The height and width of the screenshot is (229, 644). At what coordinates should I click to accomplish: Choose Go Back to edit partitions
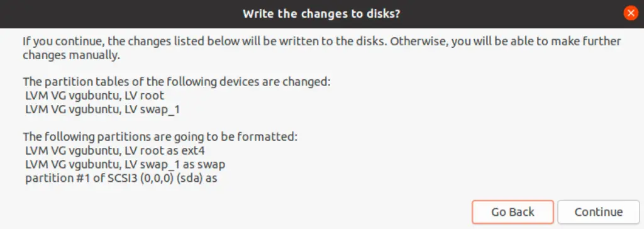(513, 212)
